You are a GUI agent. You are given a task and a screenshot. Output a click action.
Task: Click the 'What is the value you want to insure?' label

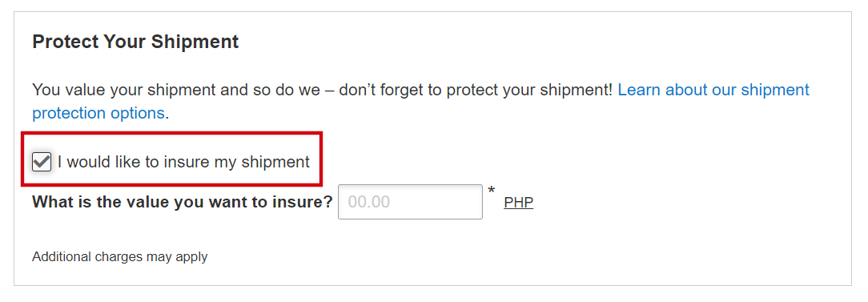coord(182,202)
